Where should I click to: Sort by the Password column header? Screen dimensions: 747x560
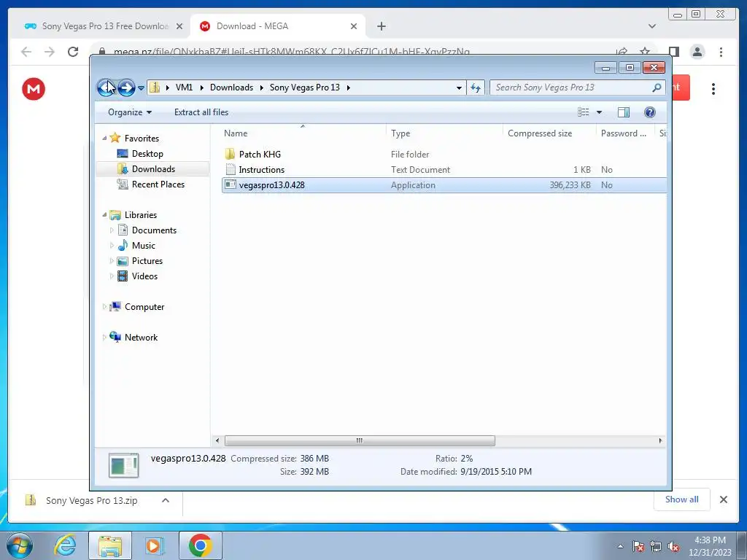click(x=624, y=133)
